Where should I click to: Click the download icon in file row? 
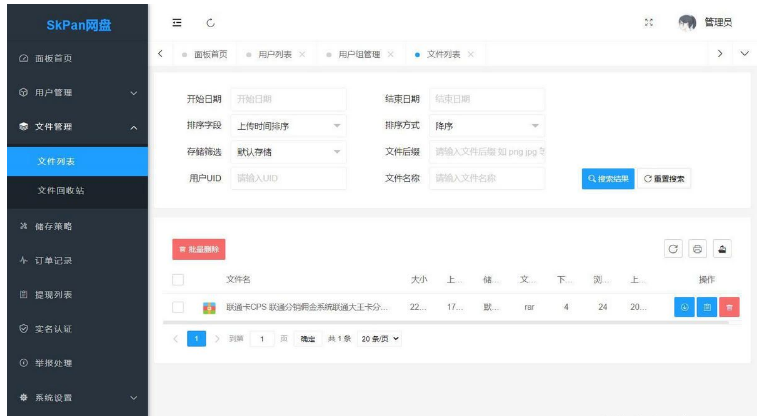pyautogui.click(x=684, y=307)
